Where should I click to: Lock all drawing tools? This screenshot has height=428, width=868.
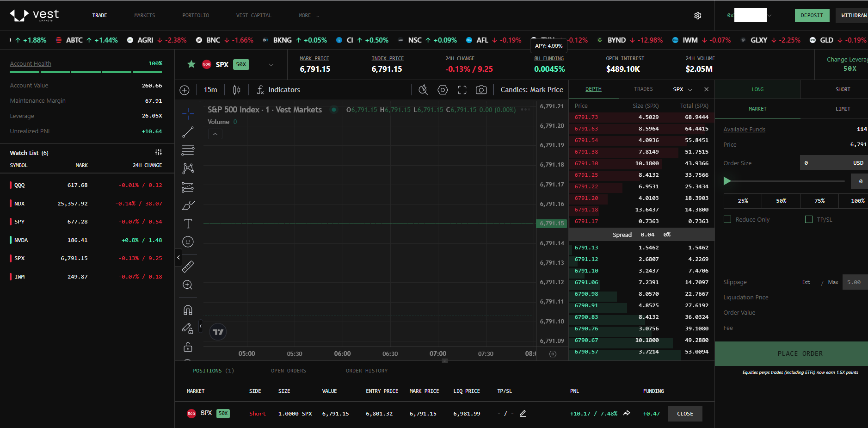[188, 347]
